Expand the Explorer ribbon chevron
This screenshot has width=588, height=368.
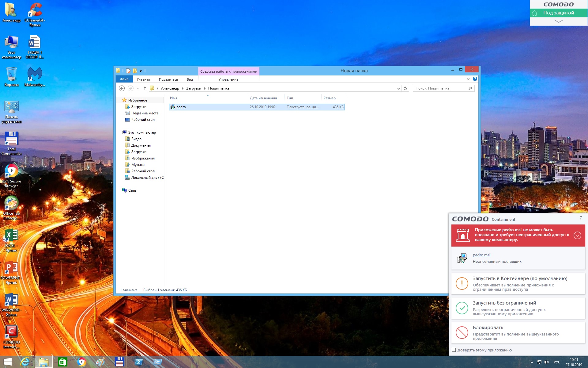[x=468, y=79]
